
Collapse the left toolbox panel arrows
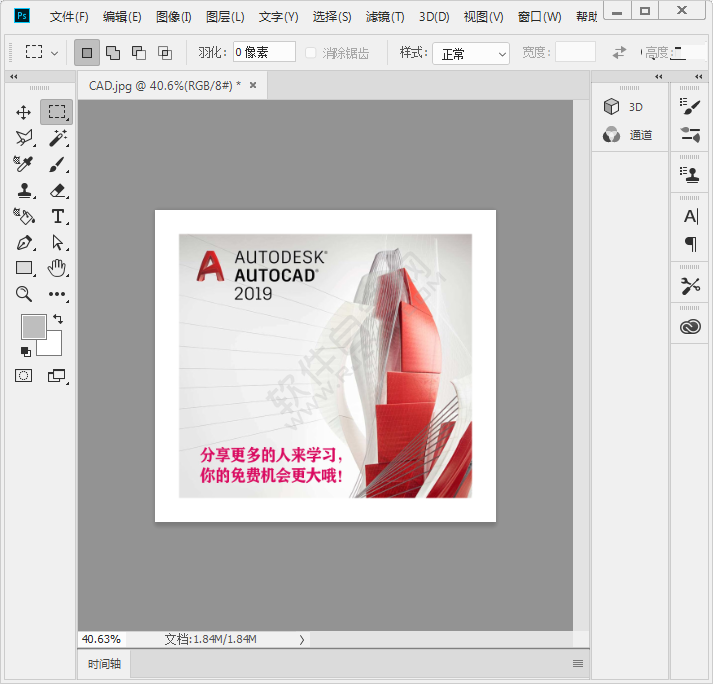tap(14, 76)
